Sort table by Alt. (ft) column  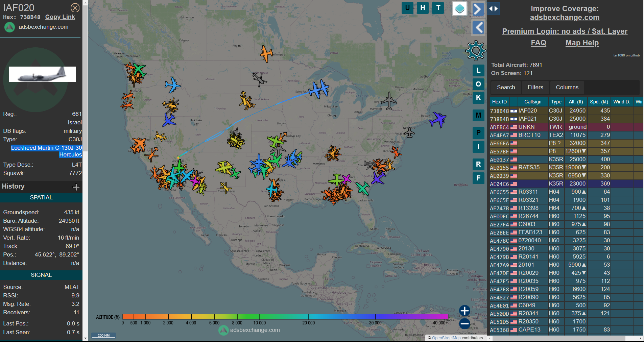[x=576, y=102]
